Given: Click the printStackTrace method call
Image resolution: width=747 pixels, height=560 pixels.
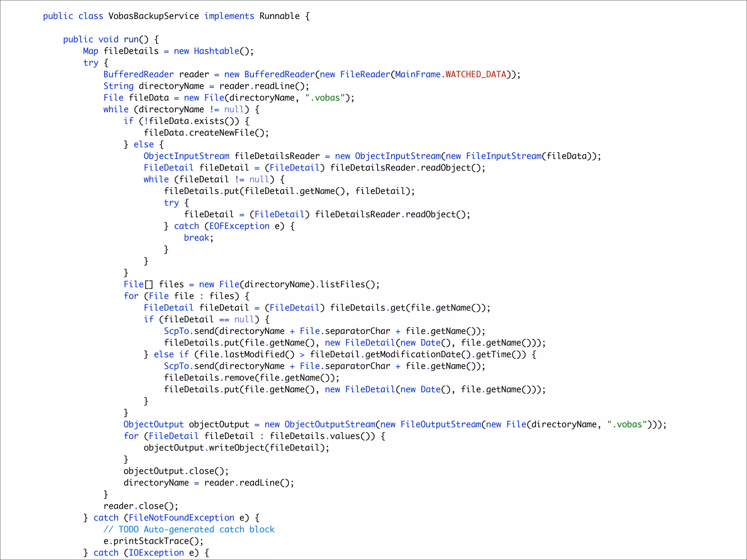Looking at the screenshot, I should (151, 541).
